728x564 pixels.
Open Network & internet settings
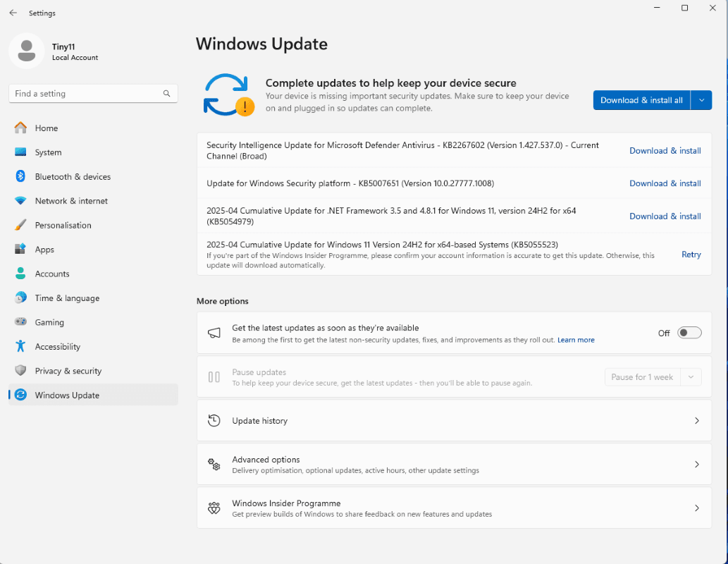pos(93,201)
